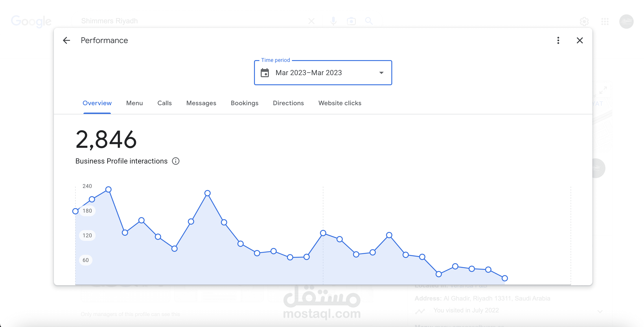
Task: Click the highest peak point on chart
Action: click(x=108, y=190)
